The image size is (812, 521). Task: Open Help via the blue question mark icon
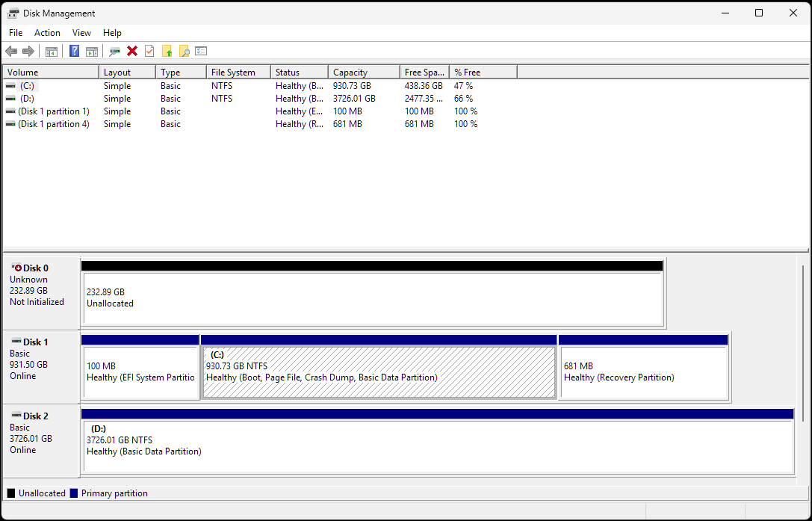click(75, 51)
